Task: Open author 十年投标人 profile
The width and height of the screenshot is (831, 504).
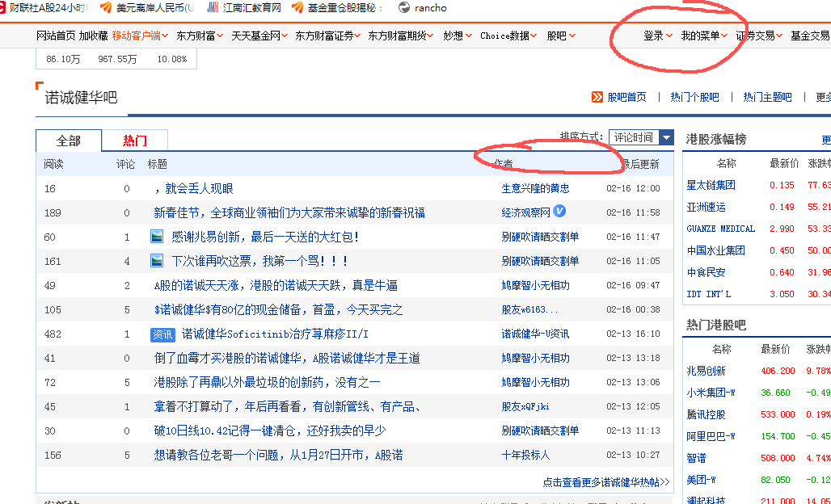Action: pos(525,455)
